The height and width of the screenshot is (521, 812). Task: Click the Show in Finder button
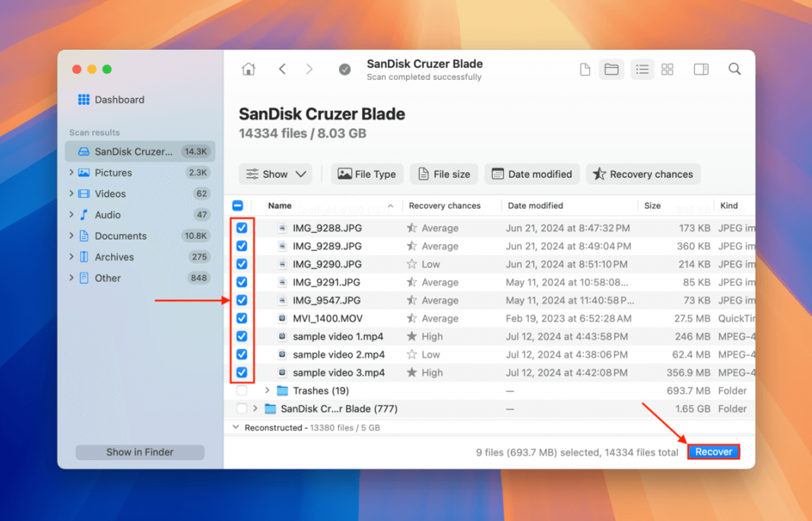coord(140,452)
